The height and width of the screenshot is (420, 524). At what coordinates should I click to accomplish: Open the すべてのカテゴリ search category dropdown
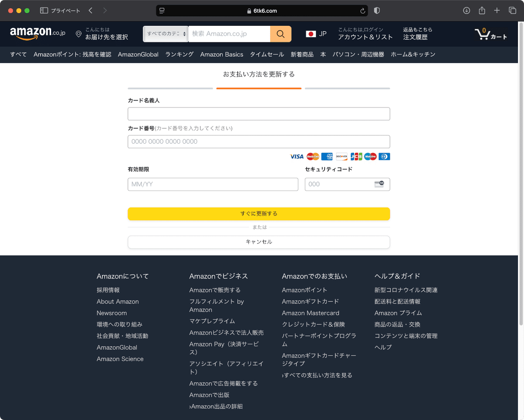point(165,34)
